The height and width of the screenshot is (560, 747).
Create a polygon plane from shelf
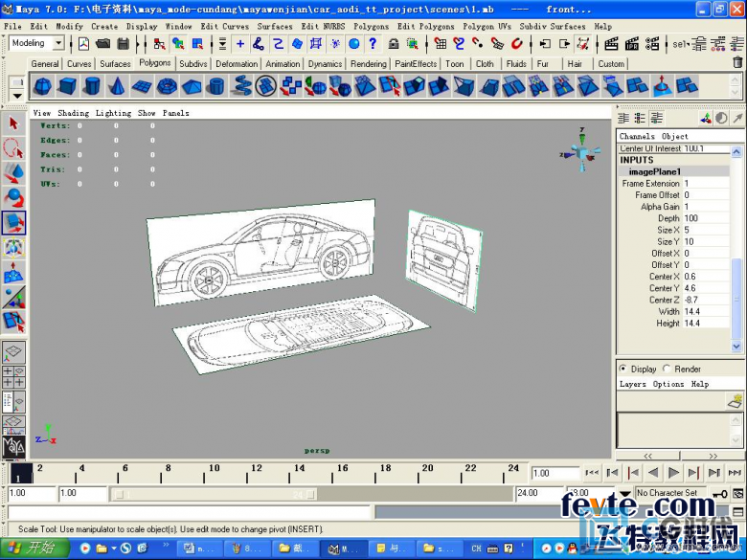(x=142, y=86)
